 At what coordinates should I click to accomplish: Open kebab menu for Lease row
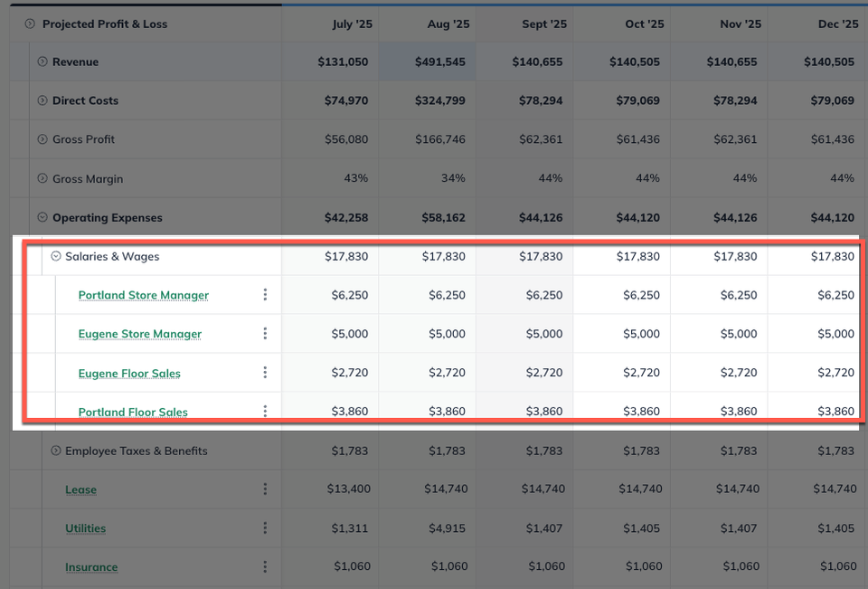(265, 489)
